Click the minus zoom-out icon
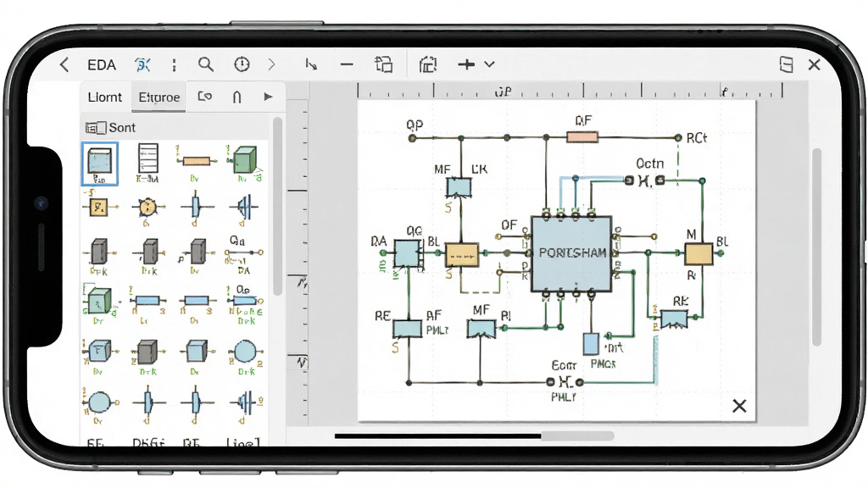The height and width of the screenshot is (488, 868). [347, 64]
